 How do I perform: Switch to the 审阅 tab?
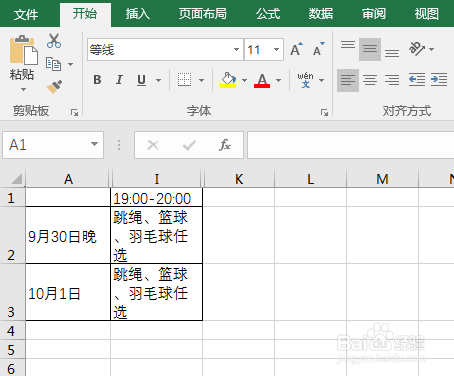tap(374, 14)
